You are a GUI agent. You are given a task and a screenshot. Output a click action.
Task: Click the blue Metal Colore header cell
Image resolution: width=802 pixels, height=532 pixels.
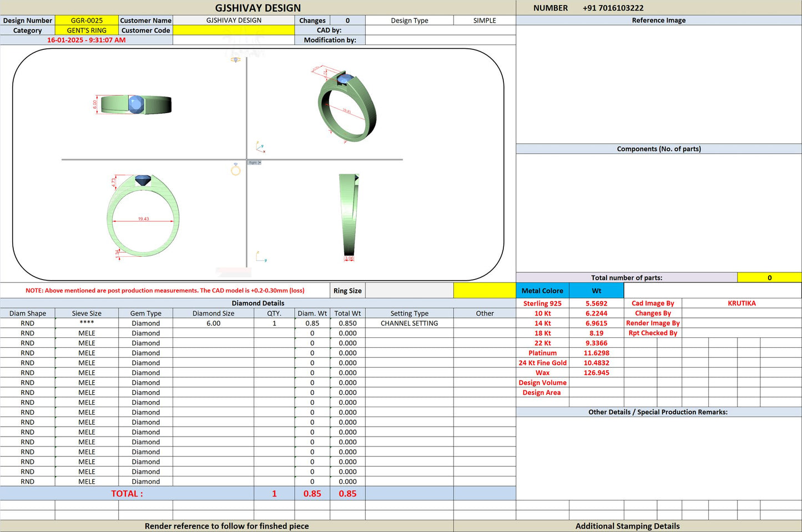(542, 290)
